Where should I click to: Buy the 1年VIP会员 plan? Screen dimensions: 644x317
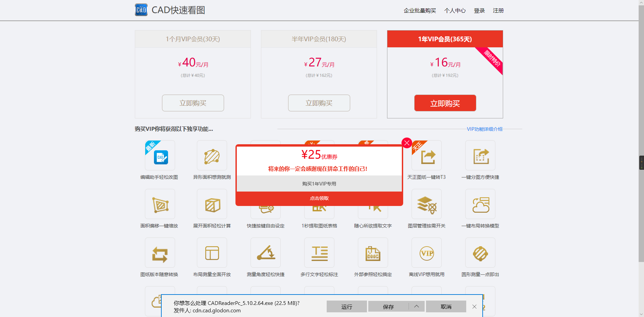(x=445, y=103)
